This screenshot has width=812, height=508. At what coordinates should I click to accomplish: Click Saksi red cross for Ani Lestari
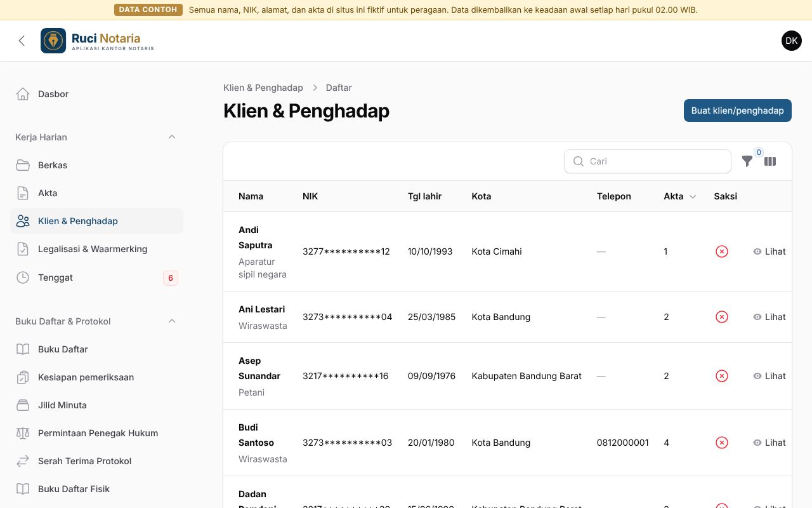(x=722, y=317)
